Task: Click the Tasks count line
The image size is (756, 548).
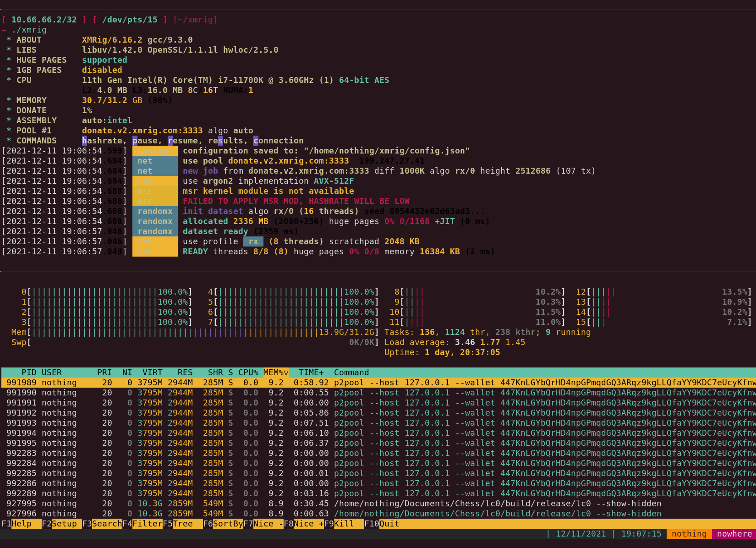Action: 488,332
